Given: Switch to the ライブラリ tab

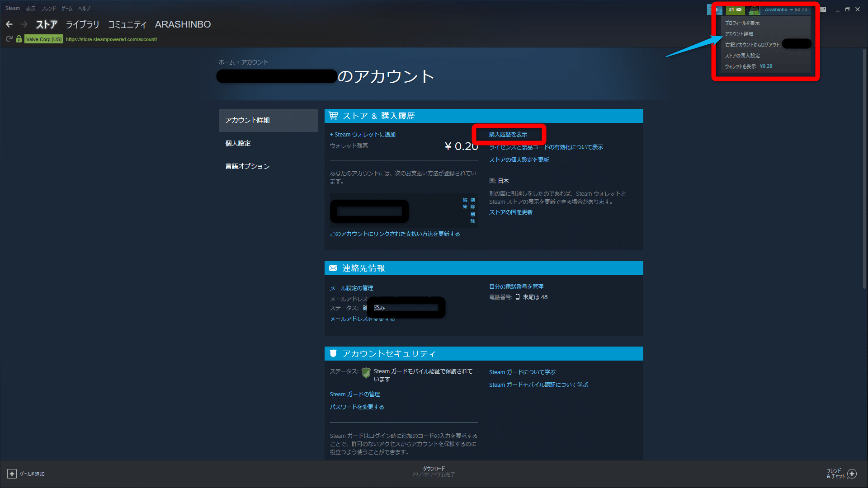Looking at the screenshot, I should click(x=83, y=24).
